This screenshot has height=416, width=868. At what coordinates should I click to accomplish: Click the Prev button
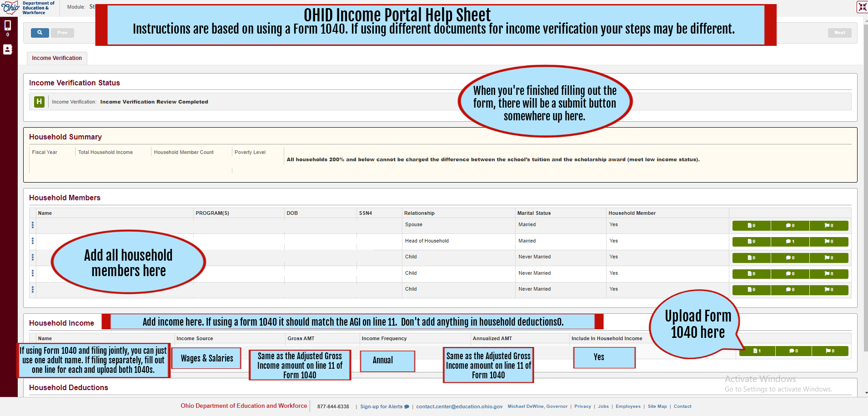coord(62,33)
